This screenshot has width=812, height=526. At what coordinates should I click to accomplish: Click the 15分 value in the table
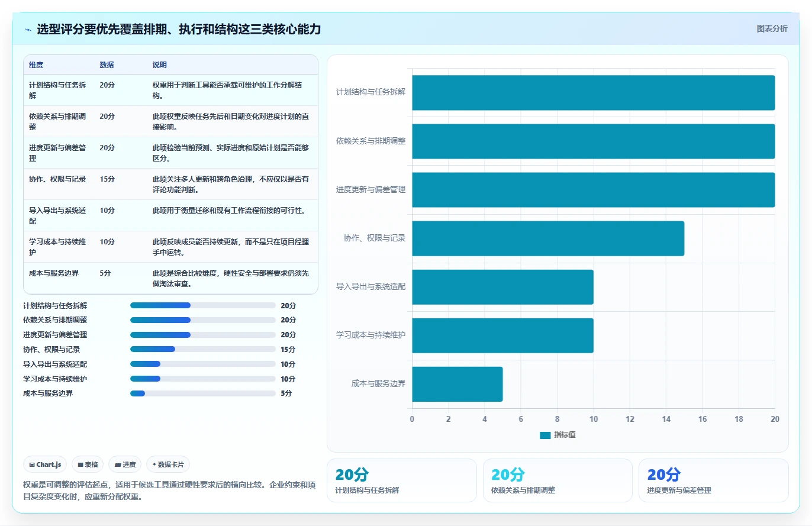tap(107, 179)
